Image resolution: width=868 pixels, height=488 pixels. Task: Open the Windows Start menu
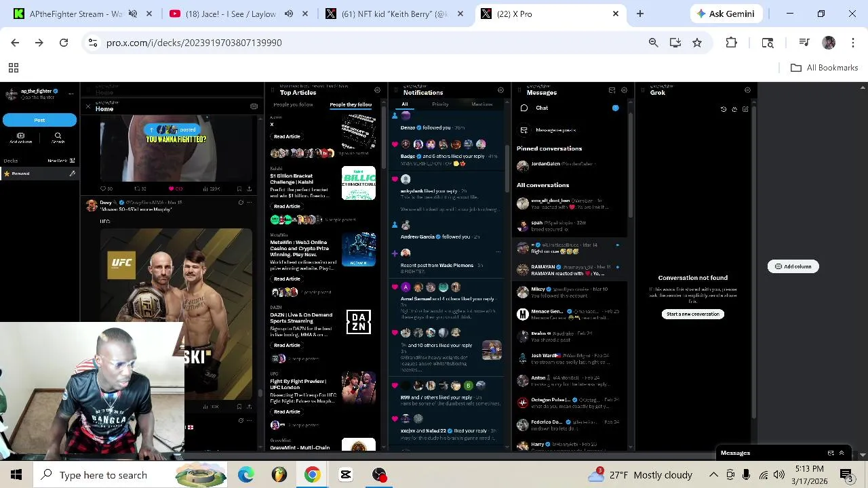click(x=16, y=475)
